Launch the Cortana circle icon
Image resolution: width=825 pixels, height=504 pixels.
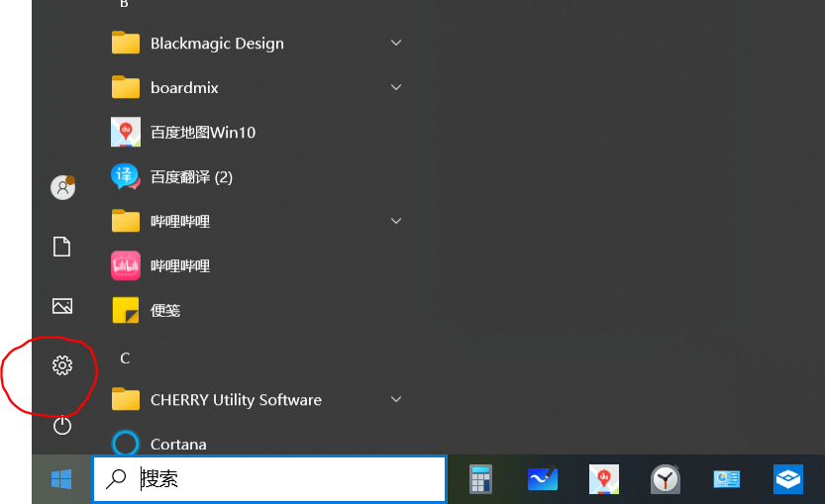click(x=126, y=443)
